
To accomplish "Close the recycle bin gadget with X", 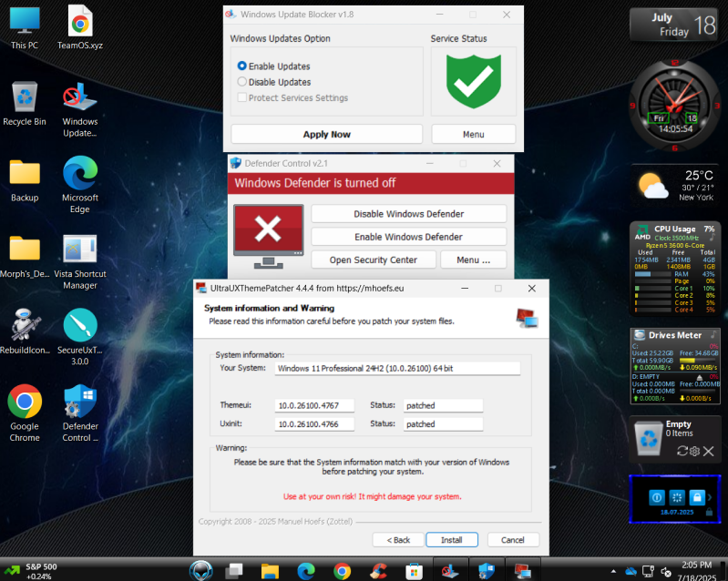I will tap(708, 451).
